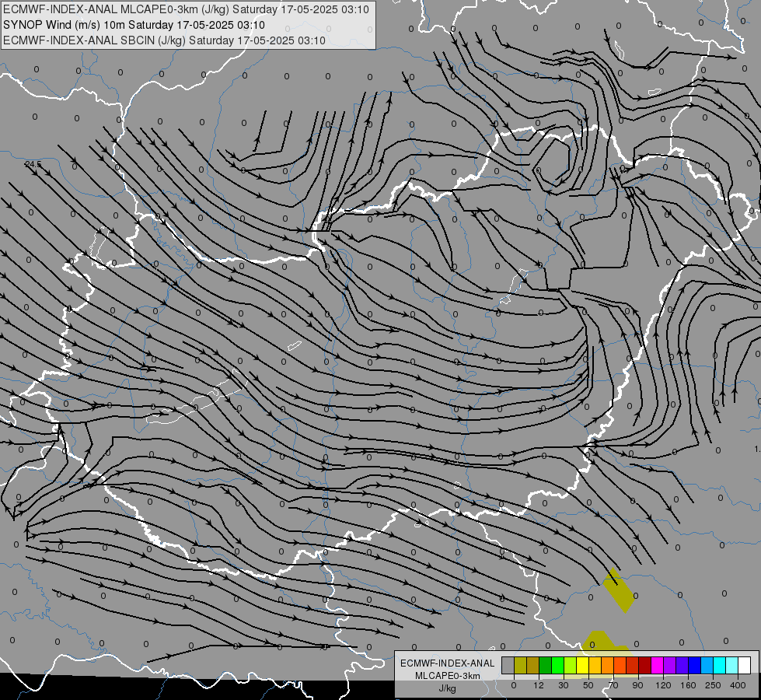
Task: Select the orange legend swatch before 70
Action: pos(608,666)
